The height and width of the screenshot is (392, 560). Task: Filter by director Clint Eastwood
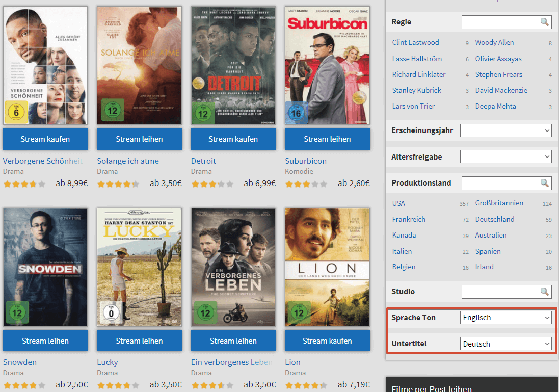pos(415,42)
